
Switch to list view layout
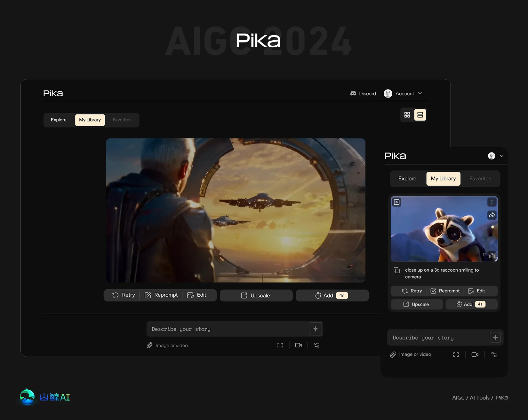pyautogui.click(x=420, y=115)
